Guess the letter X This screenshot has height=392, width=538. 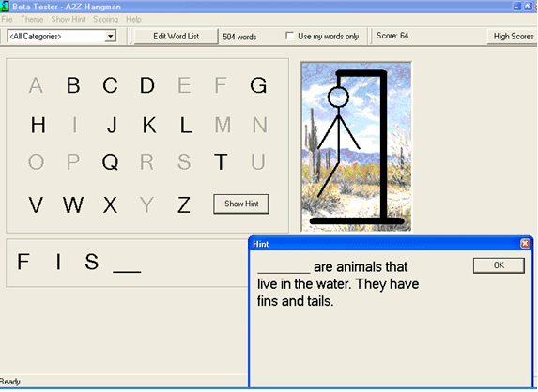pyautogui.click(x=110, y=204)
